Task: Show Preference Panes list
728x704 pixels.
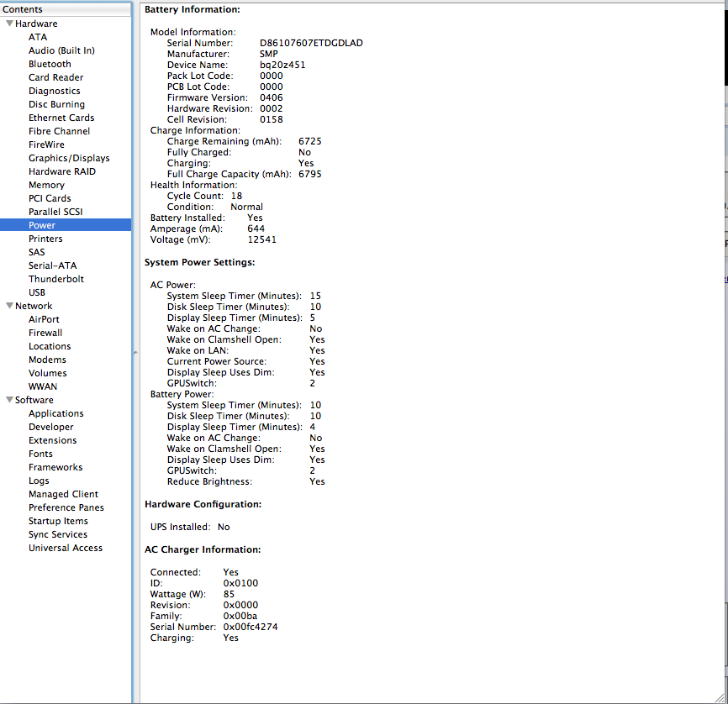Action: point(66,508)
